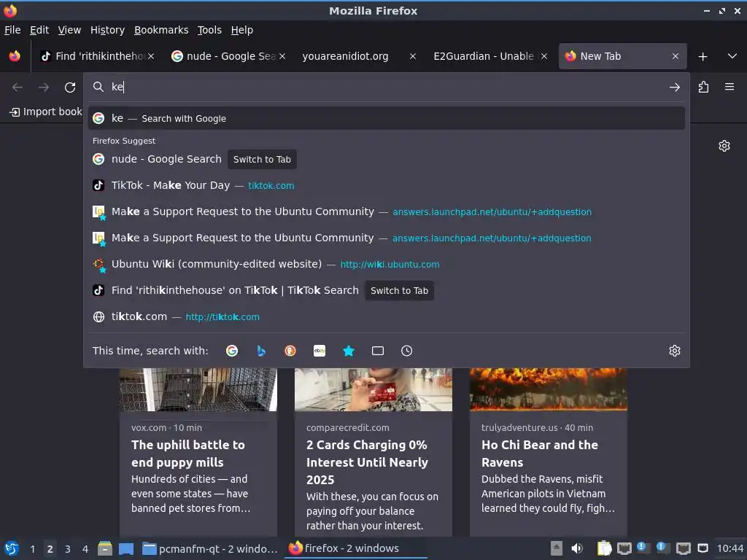The image size is (747, 560).
Task: Search this time with Bing icon
Action: click(x=261, y=351)
